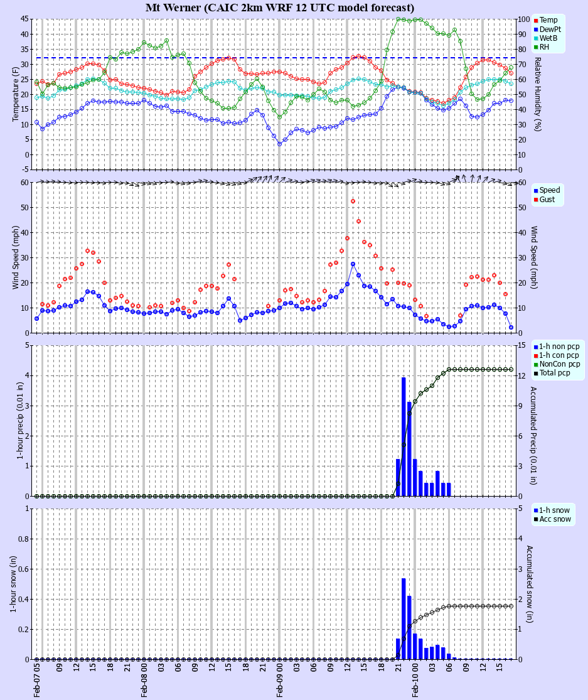Select the RH label in the legend

click(x=543, y=47)
